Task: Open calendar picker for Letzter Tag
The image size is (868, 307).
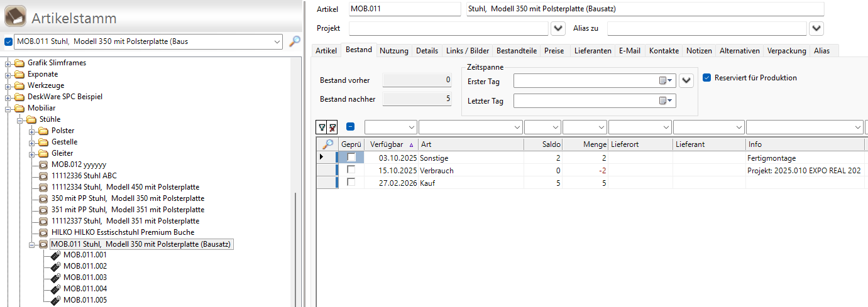Action: pos(666,100)
